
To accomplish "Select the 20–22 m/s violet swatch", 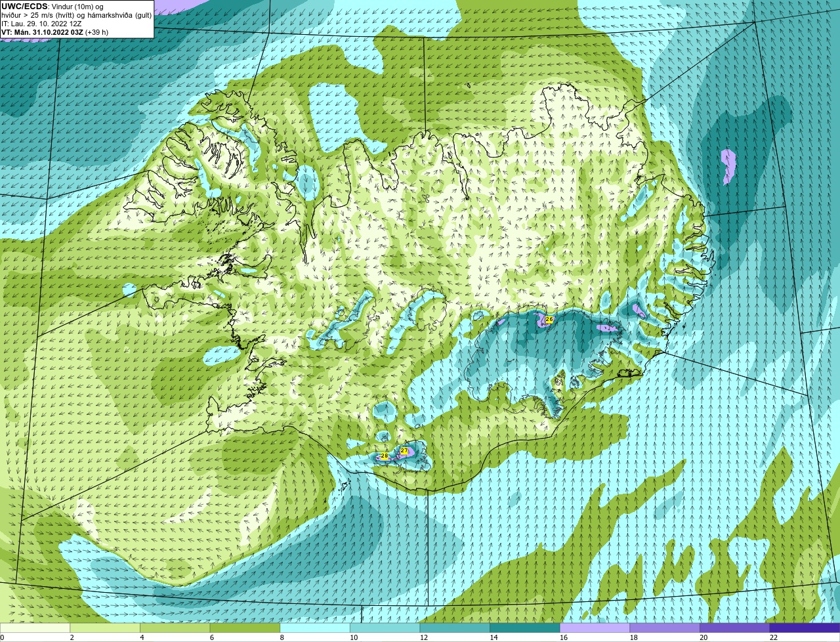I will [x=734, y=628].
